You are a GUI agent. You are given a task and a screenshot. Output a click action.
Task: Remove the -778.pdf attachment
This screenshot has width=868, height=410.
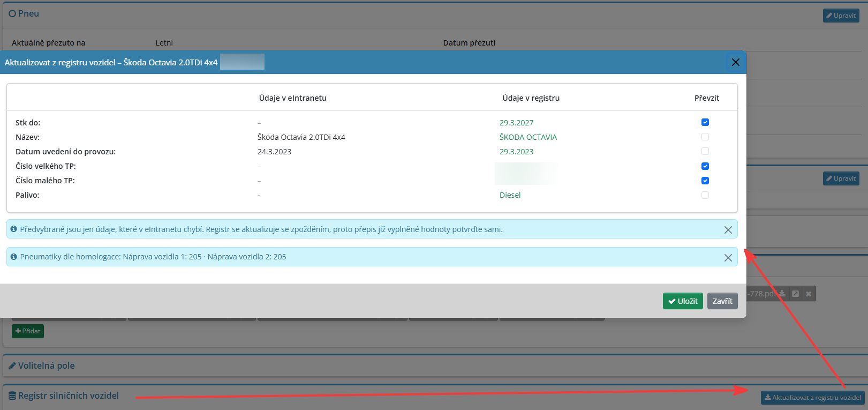809,294
